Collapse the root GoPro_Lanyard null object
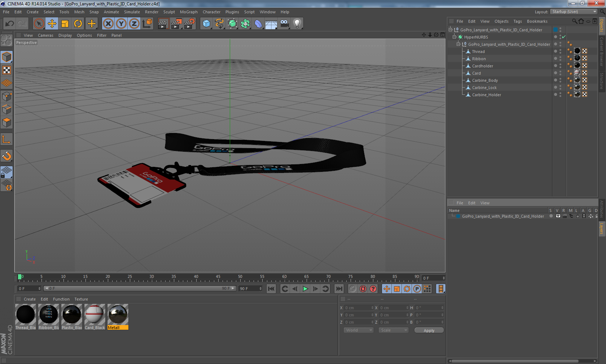Viewport: 606px width, 364px height. 451,30
